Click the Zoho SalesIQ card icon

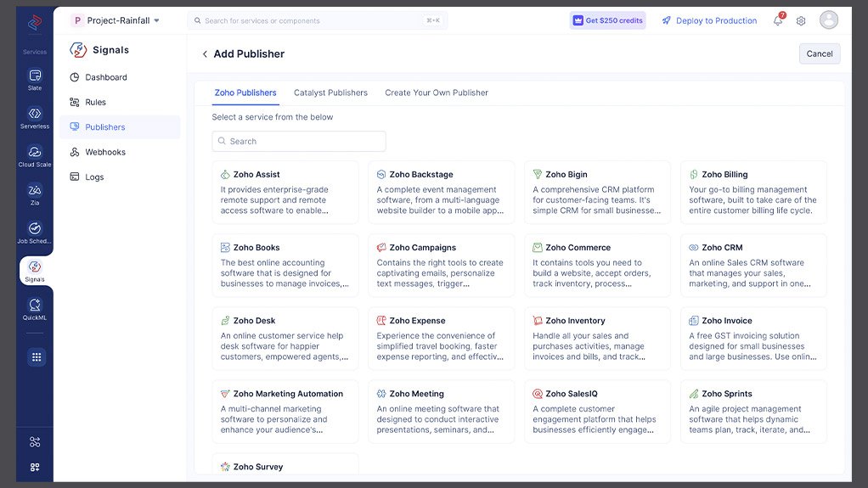(538, 394)
